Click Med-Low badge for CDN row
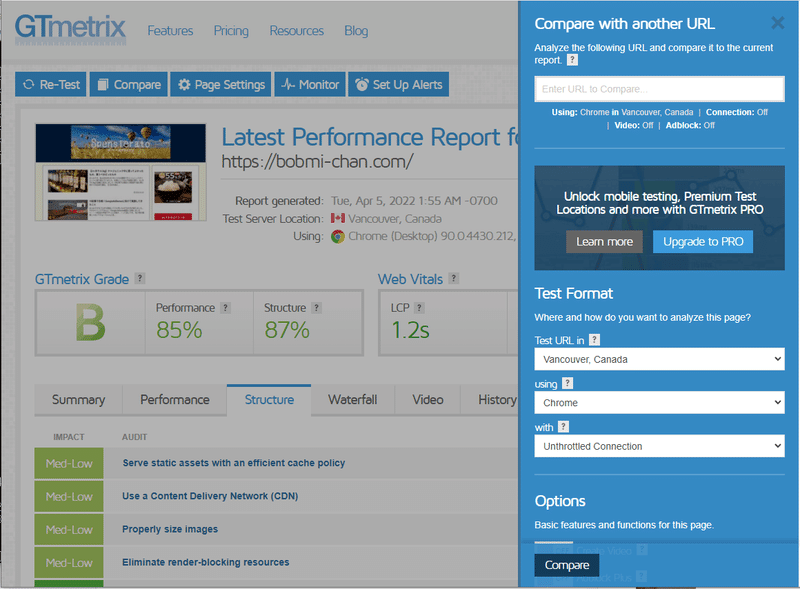This screenshot has width=800, height=589. [x=69, y=497]
